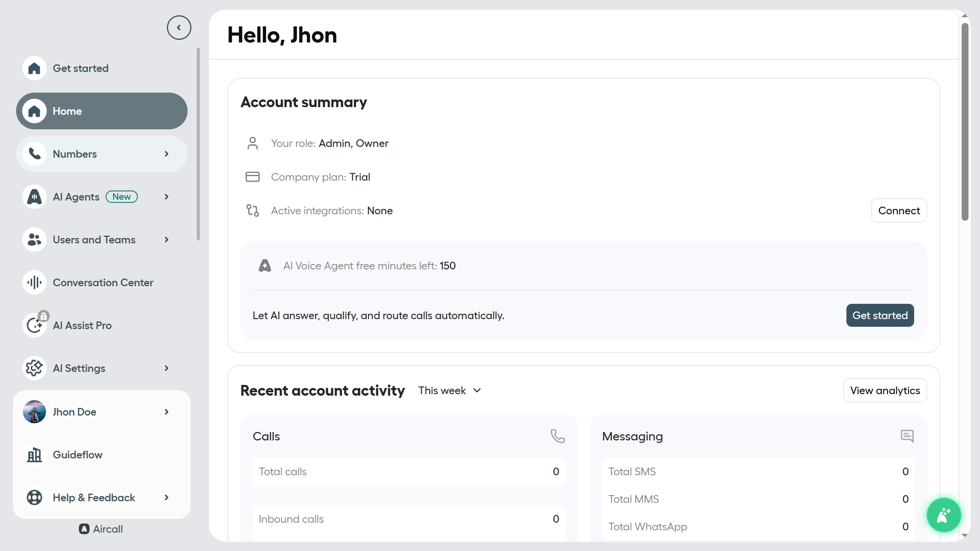Image resolution: width=980 pixels, height=551 pixels.
Task: Click the Home house icon in the sidebar
Action: click(x=34, y=111)
